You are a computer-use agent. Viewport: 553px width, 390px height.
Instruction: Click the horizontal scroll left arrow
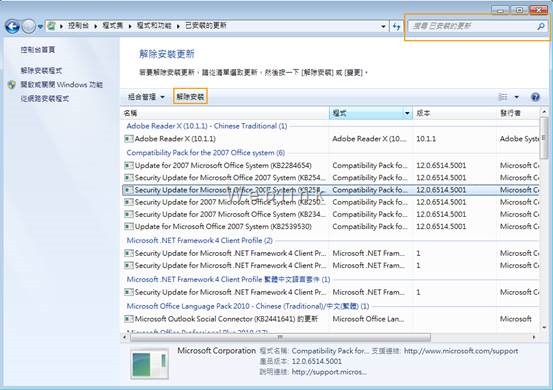(125, 337)
